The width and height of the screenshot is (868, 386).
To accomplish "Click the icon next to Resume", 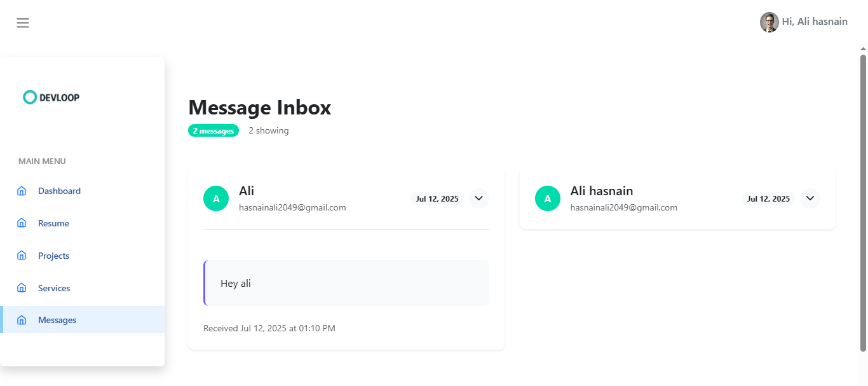I will pyautogui.click(x=22, y=223).
